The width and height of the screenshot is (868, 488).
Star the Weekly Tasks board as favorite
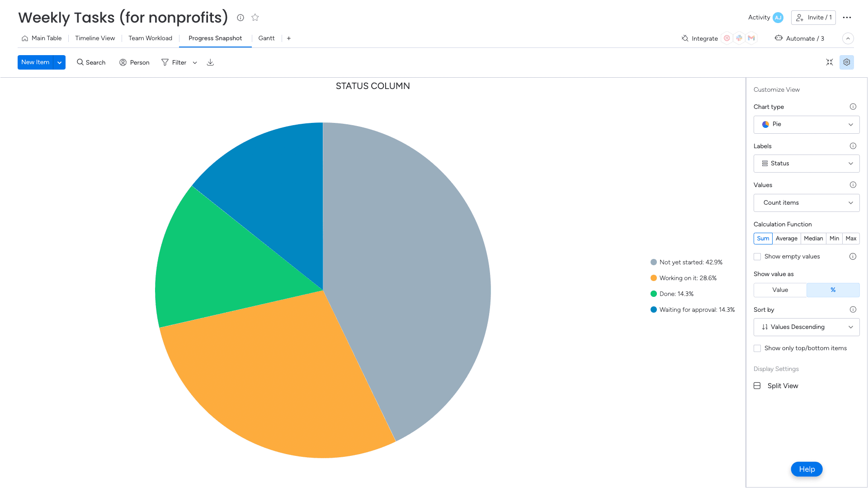point(255,18)
